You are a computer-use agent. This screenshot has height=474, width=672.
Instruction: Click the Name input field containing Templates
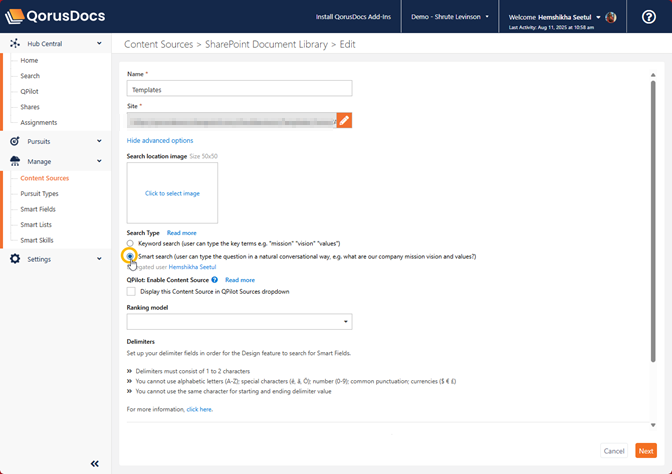(239, 89)
